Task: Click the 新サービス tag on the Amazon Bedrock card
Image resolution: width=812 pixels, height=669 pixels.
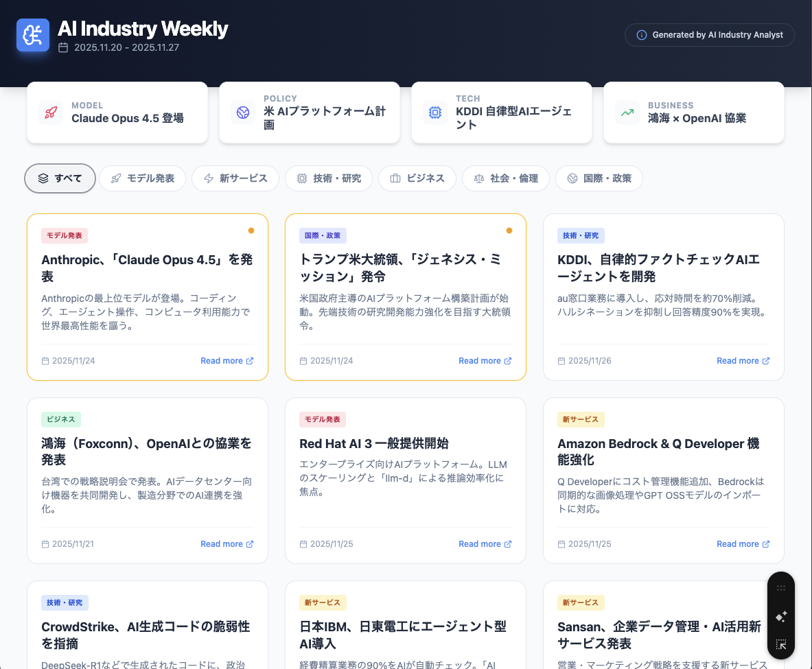Action: [581, 419]
